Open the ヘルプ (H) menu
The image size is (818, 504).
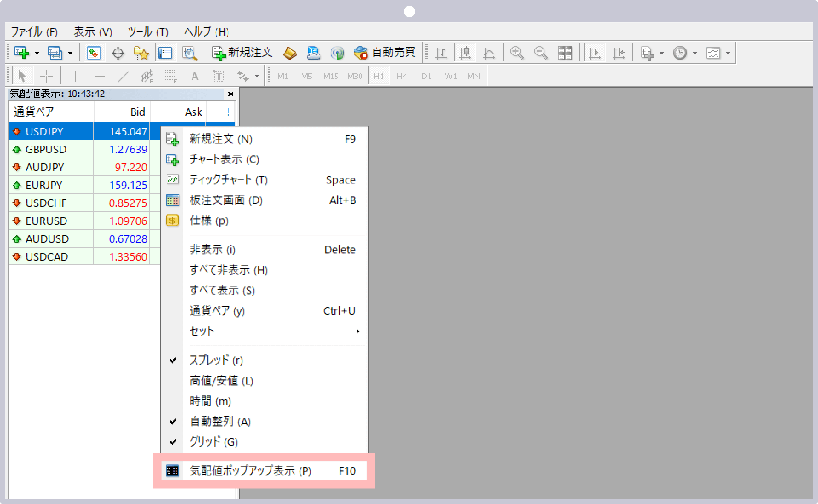[x=207, y=32]
